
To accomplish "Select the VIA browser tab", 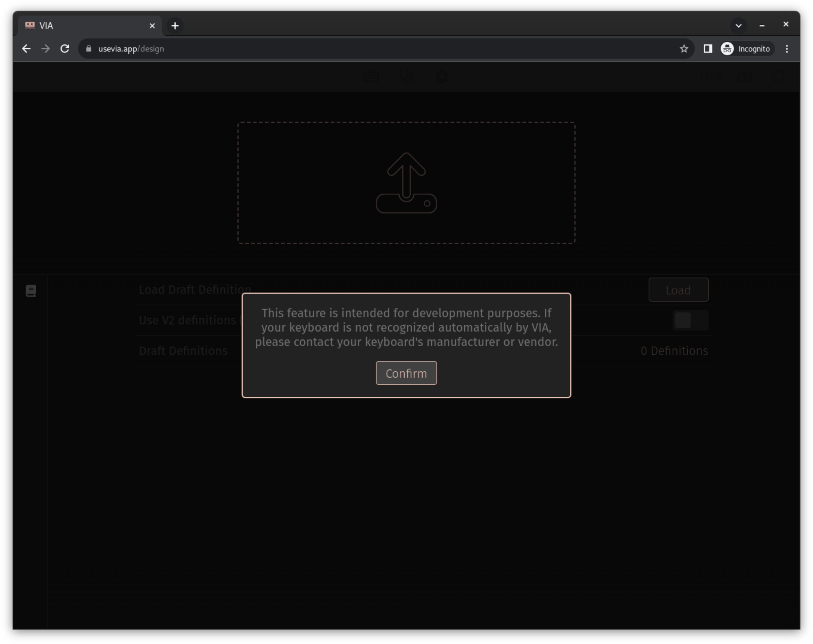I will [x=87, y=26].
